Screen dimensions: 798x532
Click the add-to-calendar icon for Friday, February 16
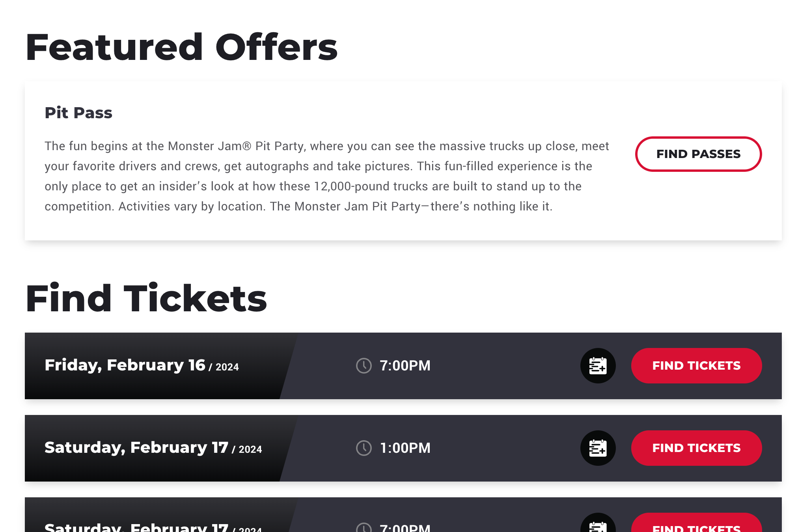point(598,366)
